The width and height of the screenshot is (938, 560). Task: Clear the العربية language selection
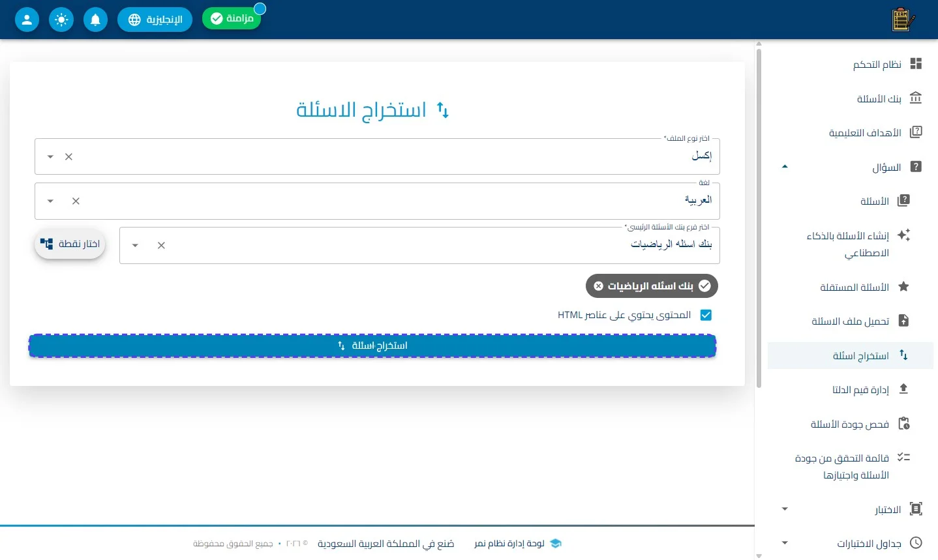[76, 201]
